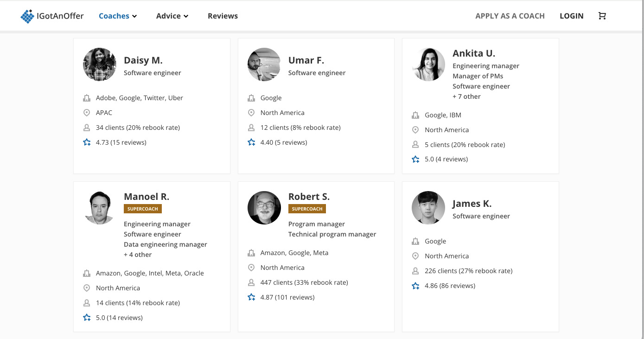The width and height of the screenshot is (644, 339).
Task: Click 'Manager of PMs' text
Action: [478, 76]
